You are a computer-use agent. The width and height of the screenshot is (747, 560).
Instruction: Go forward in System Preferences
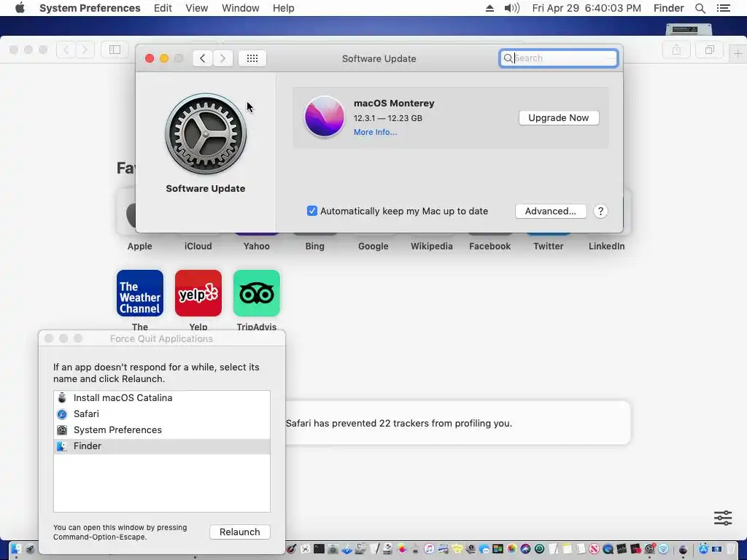click(x=222, y=58)
